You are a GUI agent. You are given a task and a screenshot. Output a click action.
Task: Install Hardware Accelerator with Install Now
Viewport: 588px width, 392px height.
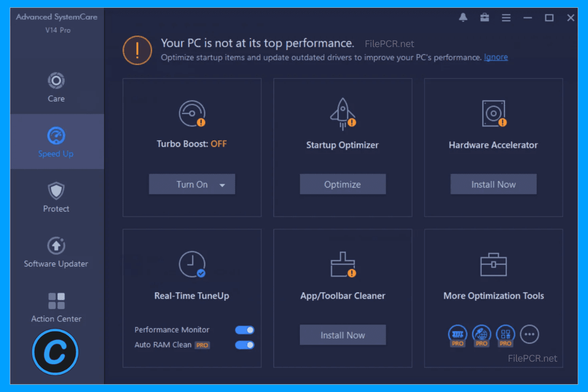pos(493,184)
